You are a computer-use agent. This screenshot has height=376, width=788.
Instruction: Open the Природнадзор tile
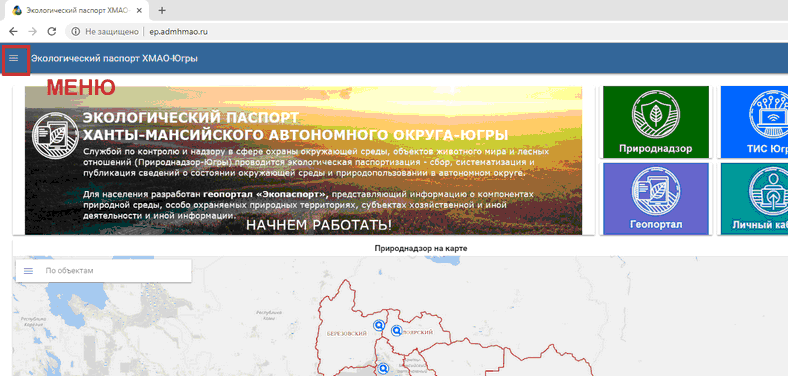click(655, 122)
